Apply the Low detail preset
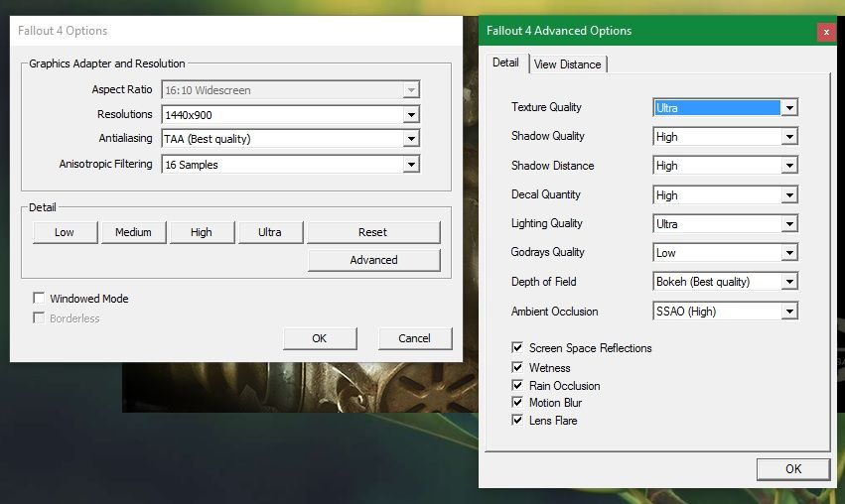 [x=65, y=232]
